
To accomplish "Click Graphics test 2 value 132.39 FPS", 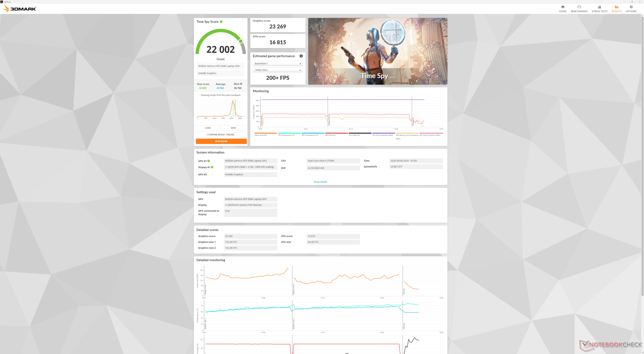I will pyautogui.click(x=251, y=248).
